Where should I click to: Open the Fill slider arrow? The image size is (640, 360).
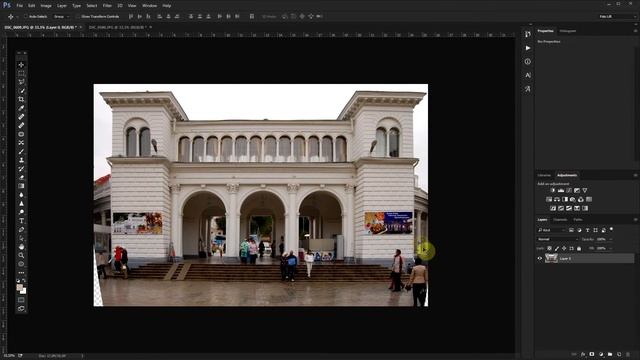point(611,248)
